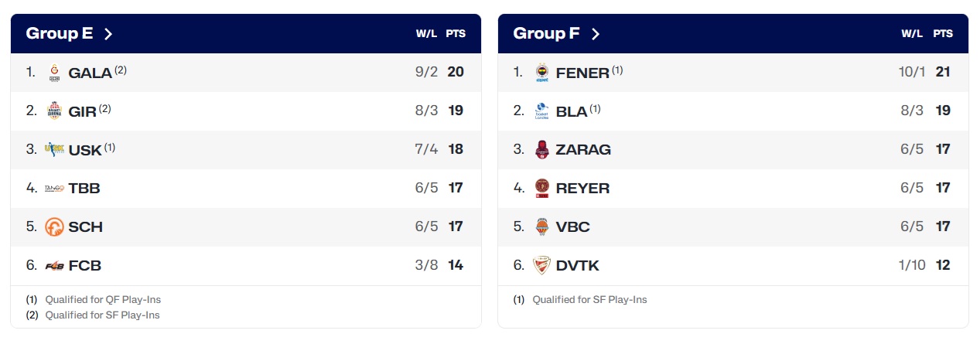Expand Group F using its chevron arrow
Viewport: 980px width, 344px height.
coord(595,33)
